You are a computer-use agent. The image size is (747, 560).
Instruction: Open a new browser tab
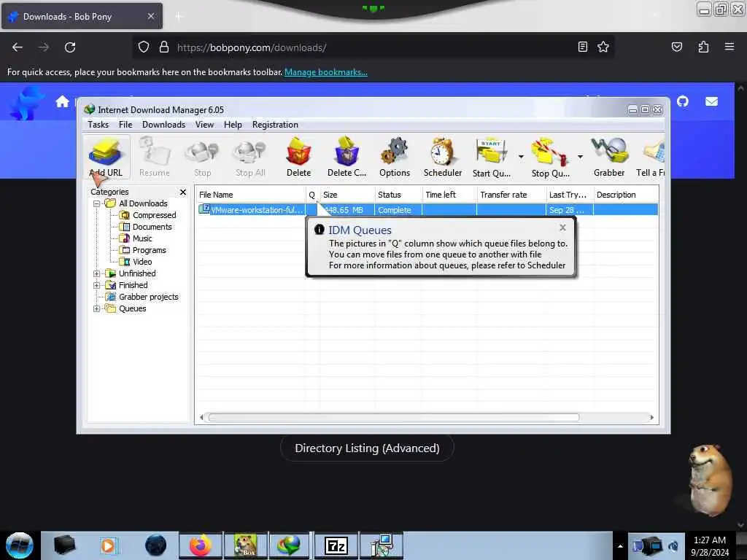(179, 17)
